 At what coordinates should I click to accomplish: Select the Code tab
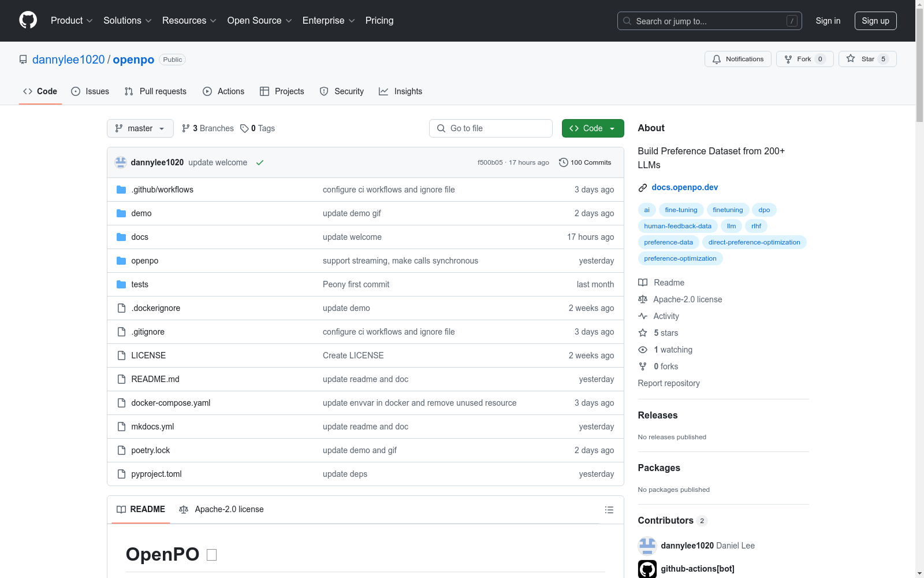[40, 91]
